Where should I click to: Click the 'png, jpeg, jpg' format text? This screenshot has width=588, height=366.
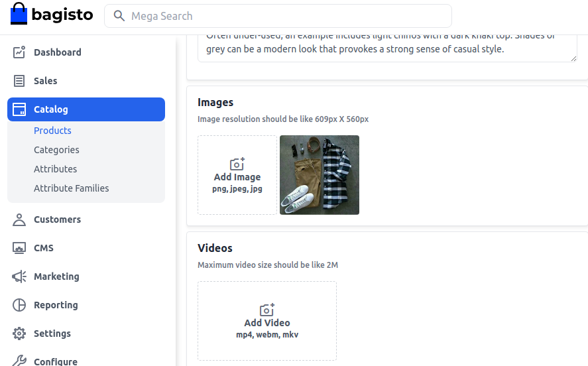pos(237,189)
